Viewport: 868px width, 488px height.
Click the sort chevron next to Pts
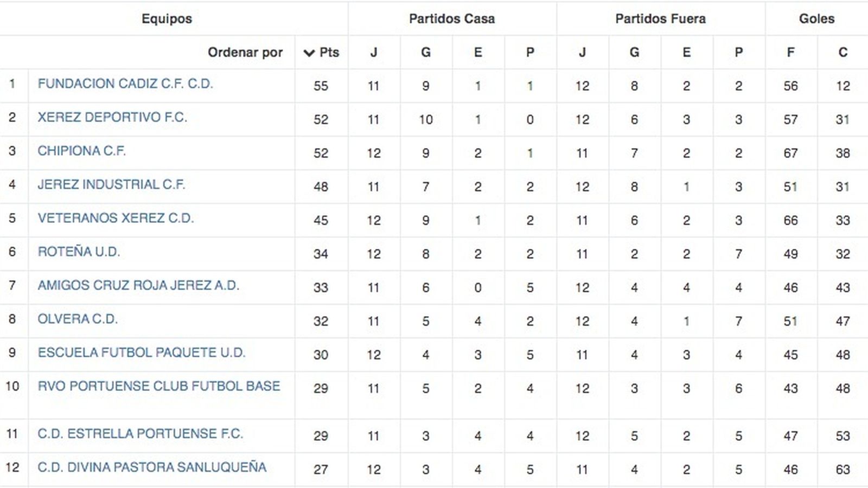click(x=308, y=53)
